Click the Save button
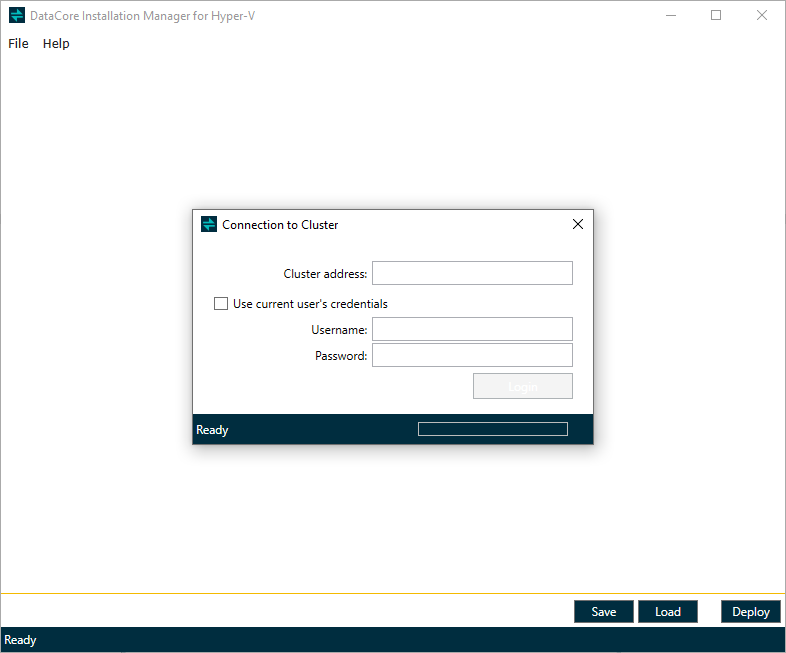This screenshot has width=786, height=653. 604,612
